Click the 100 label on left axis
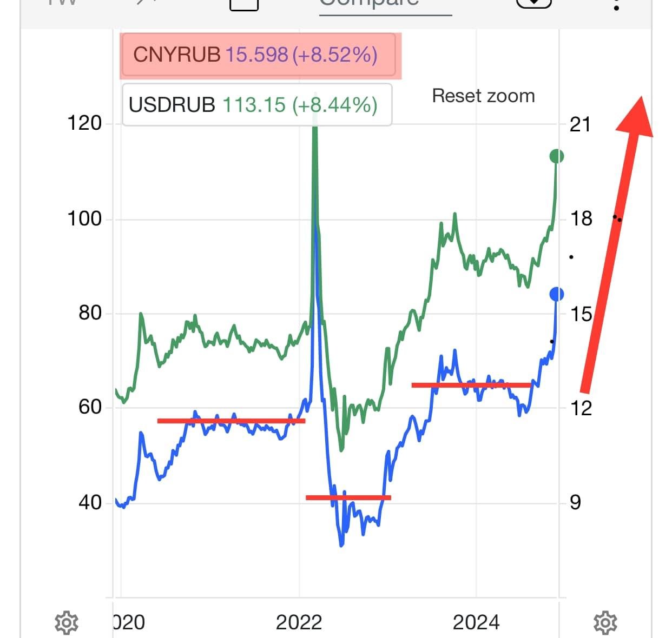The height and width of the screenshot is (638, 672). [x=84, y=219]
